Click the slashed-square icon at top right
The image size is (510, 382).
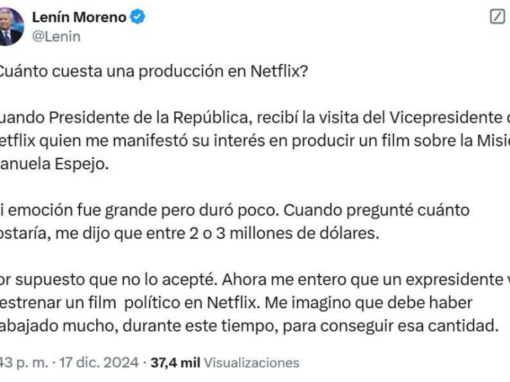(x=497, y=16)
